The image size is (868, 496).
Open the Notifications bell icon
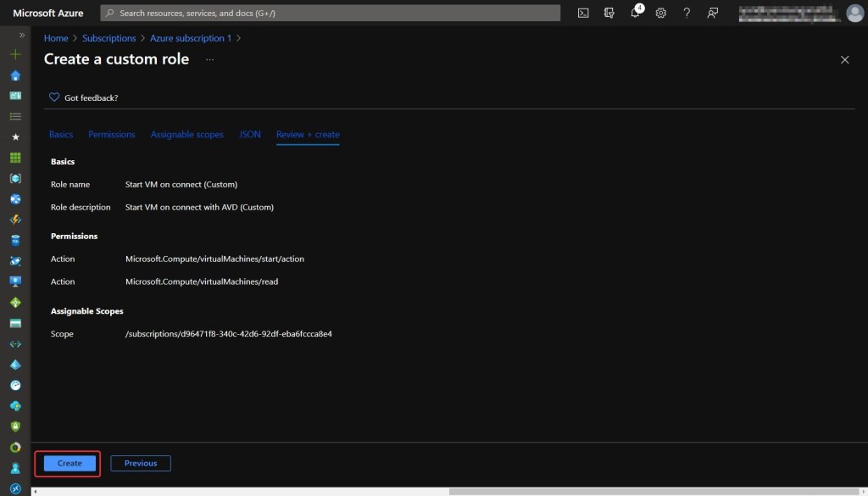[x=636, y=13]
